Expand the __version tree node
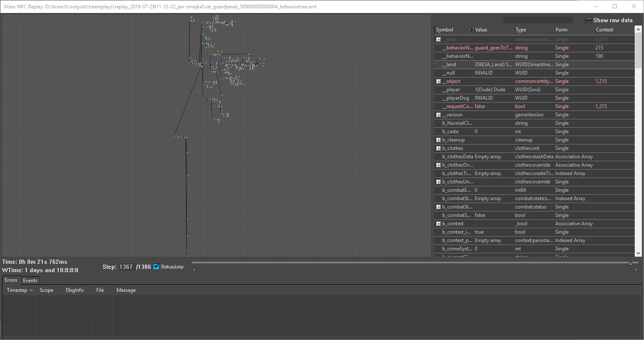644x340 pixels. (438, 115)
